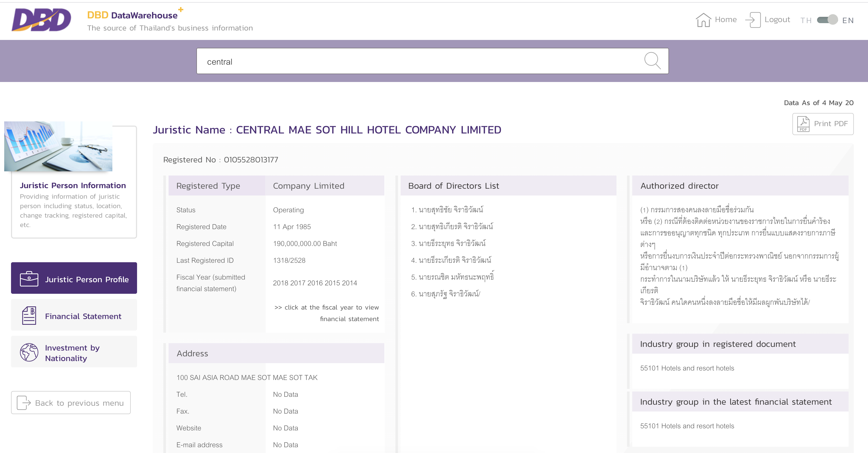Click director 1 นายสุทธิชัย จิราธิวัฒน์
The image size is (868, 453).
point(447,209)
